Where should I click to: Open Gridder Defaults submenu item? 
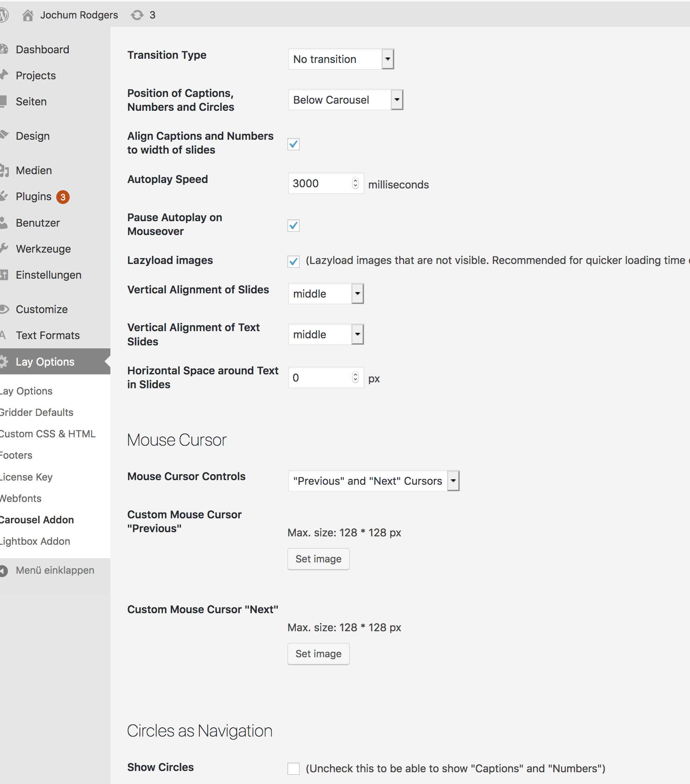tap(37, 413)
